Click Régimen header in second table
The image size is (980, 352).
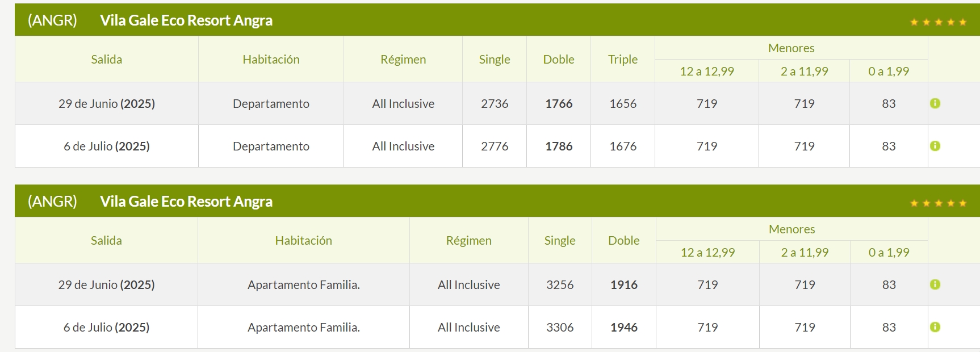(469, 240)
